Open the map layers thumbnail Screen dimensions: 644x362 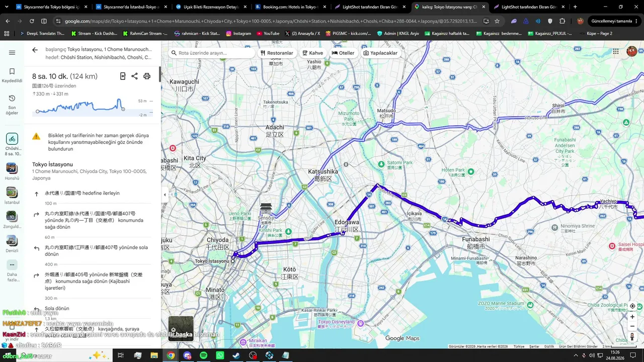(x=181, y=328)
